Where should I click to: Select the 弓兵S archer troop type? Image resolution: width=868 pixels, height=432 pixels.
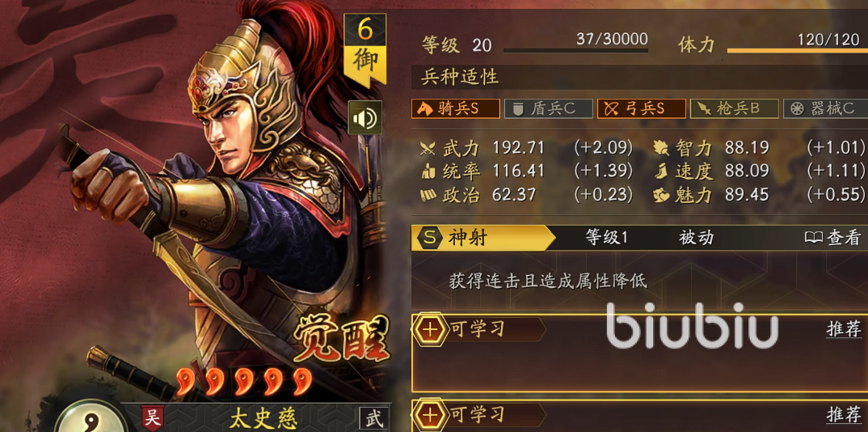coord(642,108)
